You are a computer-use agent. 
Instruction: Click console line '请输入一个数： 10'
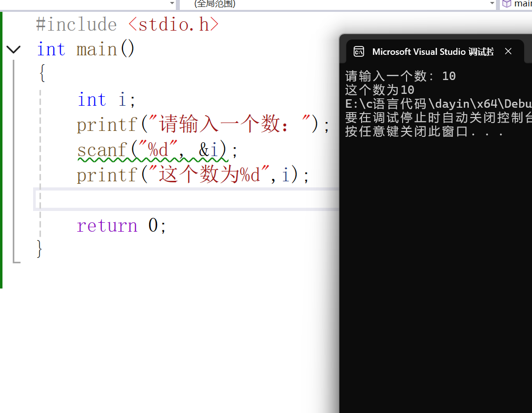[400, 76]
